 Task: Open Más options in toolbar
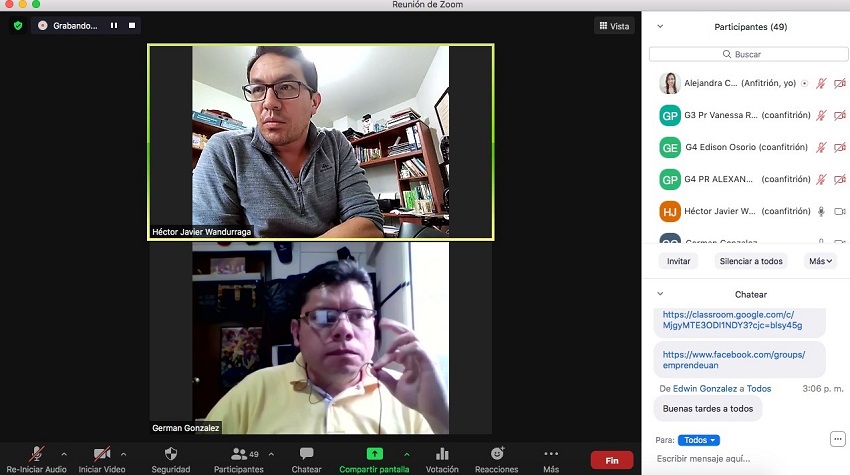(x=551, y=459)
